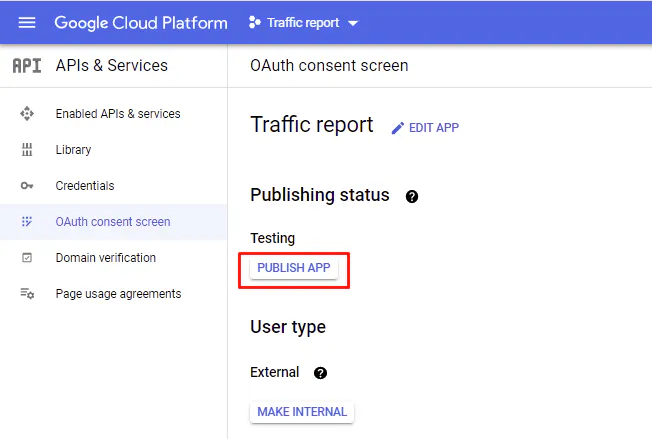The image size is (652, 439).
Task: Click the Google Cloud Platform logo text
Action: (140, 22)
